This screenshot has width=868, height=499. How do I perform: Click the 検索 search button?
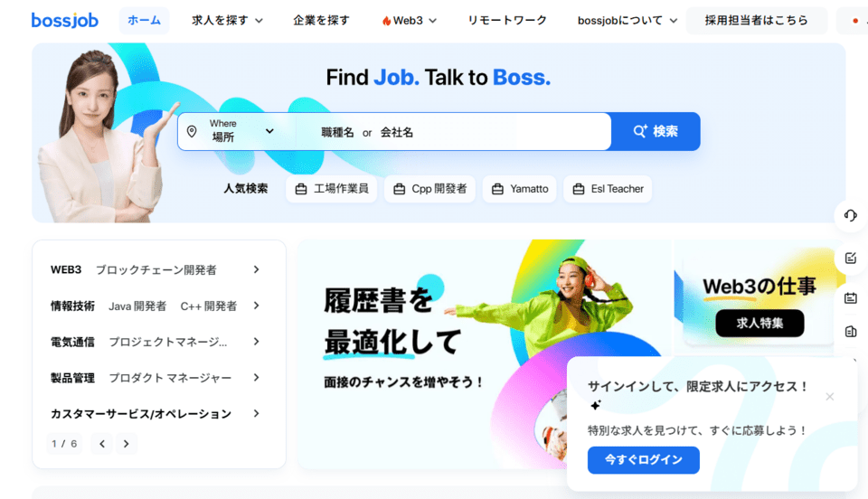point(656,131)
